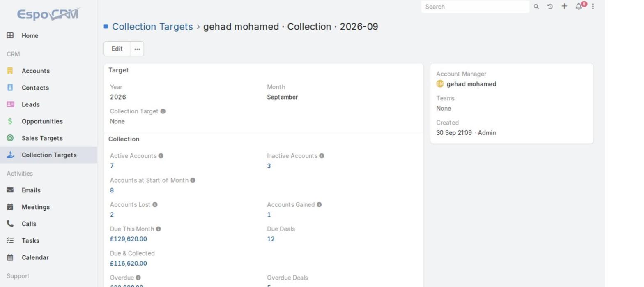Click the search magnifier icon
Screen dimensions: 644x287
coord(536,7)
